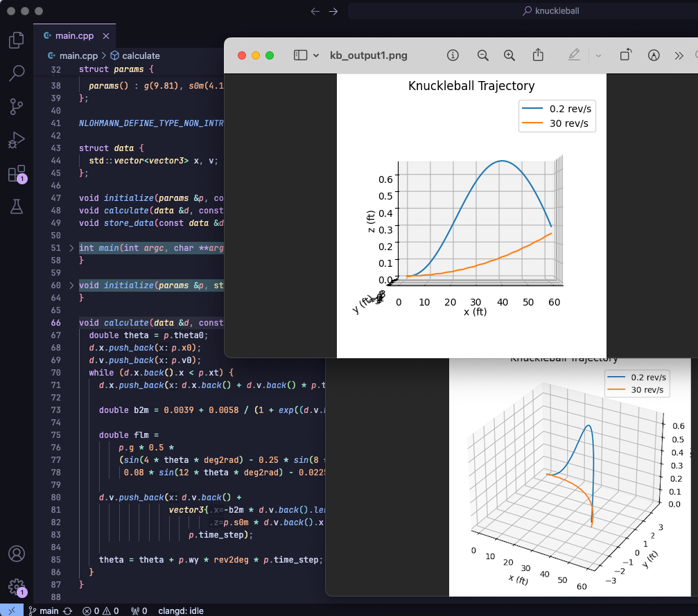Screen dimensions: 698x616
Task: Select the Source Control icon
Action: tap(16, 107)
